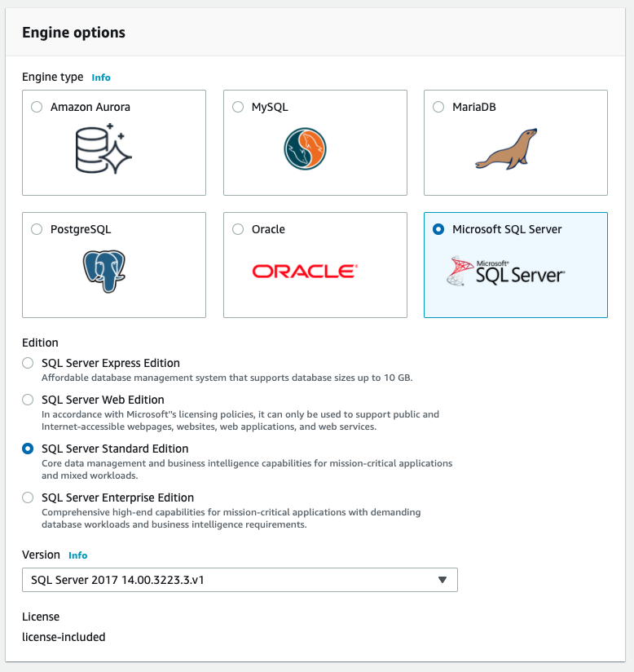
Task: Click the PostgreSQL elephant logo
Action: 103,272
